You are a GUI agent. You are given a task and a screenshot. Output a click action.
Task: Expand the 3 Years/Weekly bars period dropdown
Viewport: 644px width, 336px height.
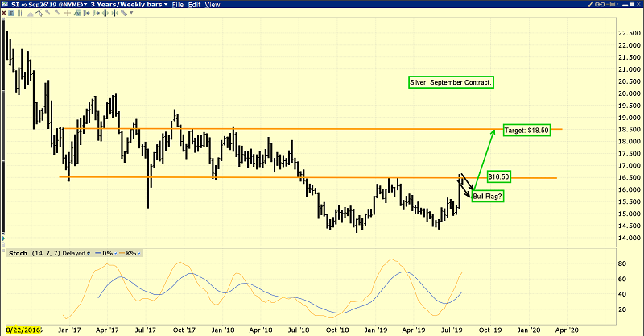(x=166, y=5)
